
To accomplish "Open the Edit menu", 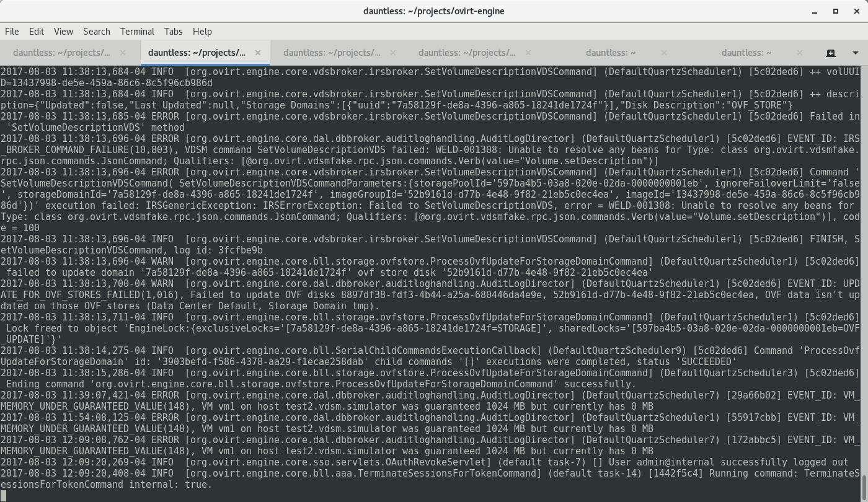I will [36, 31].
